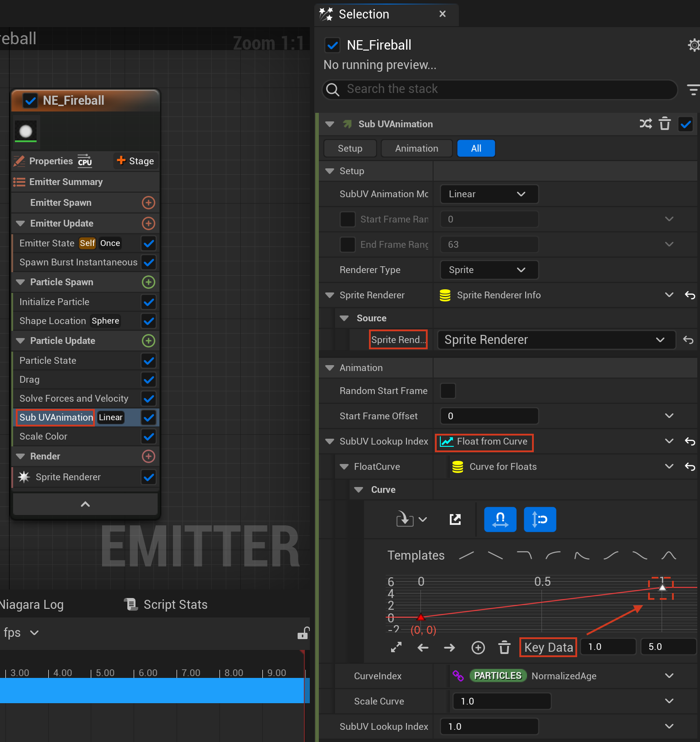Click the add Stage button
700x742 pixels.
tap(135, 161)
